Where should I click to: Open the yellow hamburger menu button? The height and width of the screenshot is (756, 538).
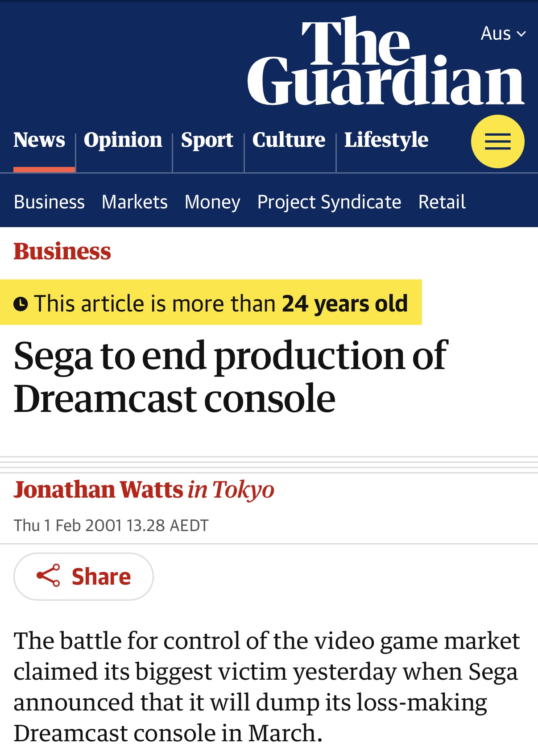point(497,141)
